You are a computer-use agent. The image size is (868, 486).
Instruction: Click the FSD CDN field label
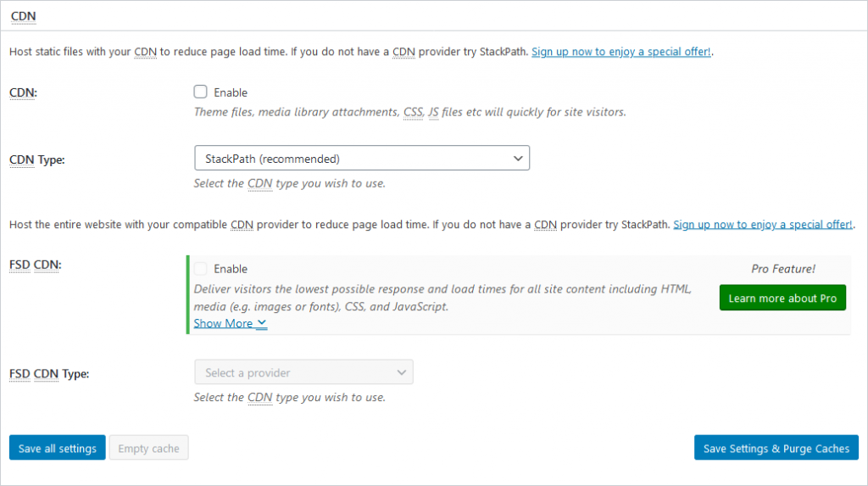tap(36, 265)
